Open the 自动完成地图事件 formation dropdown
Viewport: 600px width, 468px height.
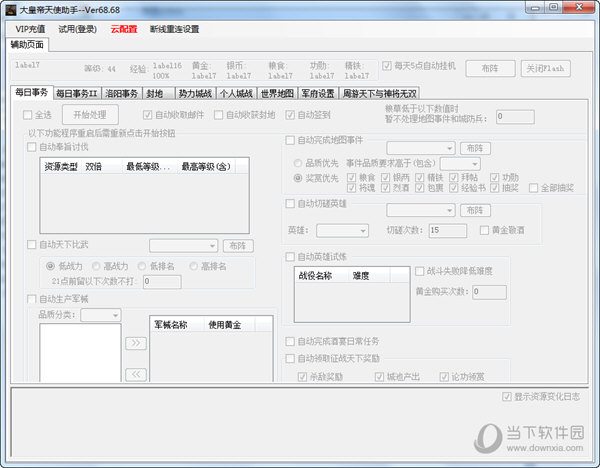click(x=421, y=148)
